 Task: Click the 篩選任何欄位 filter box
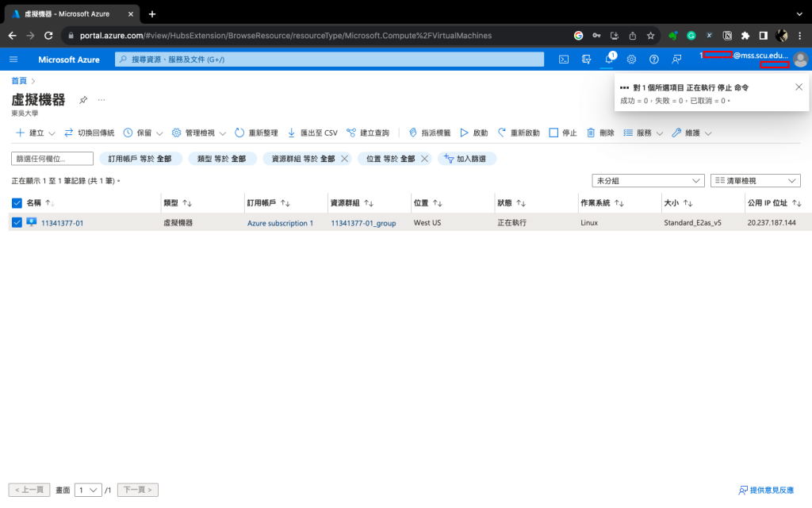point(52,159)
